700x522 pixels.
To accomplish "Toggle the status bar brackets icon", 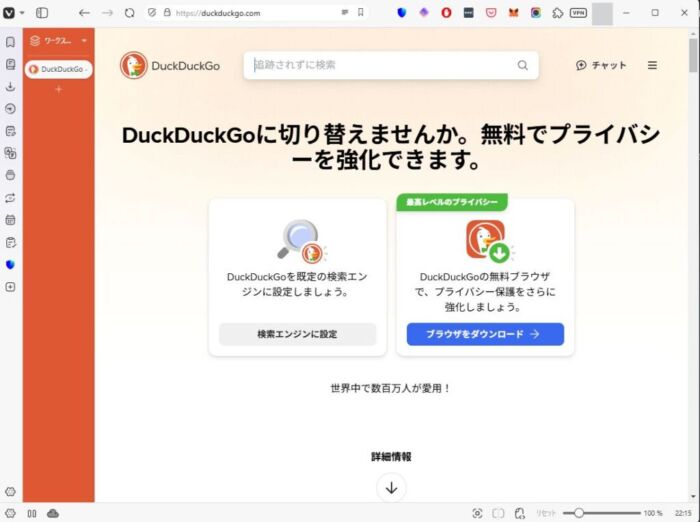I will pyautogui.click(x=498, y=514).
